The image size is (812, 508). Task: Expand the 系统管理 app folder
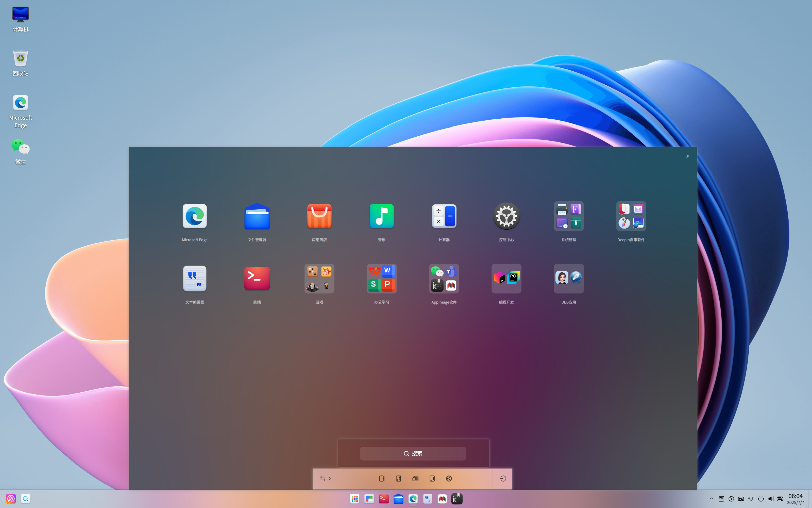coord(569,216)
